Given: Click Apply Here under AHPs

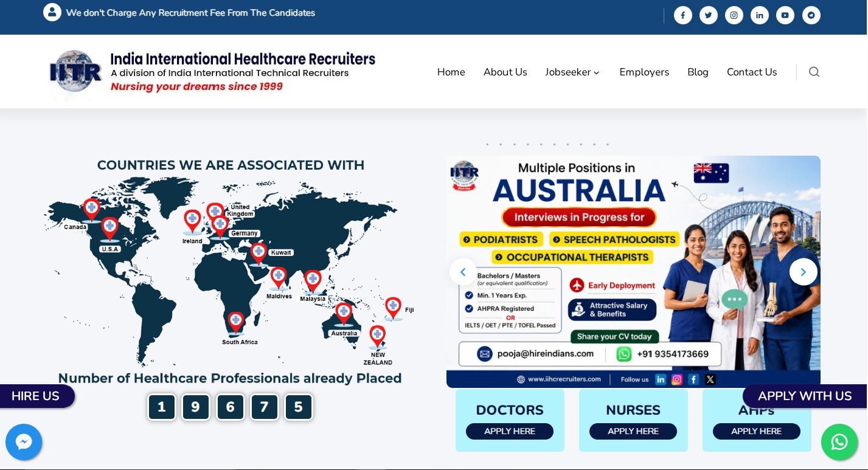Looking at the screenshot, I should pos(757,431).
